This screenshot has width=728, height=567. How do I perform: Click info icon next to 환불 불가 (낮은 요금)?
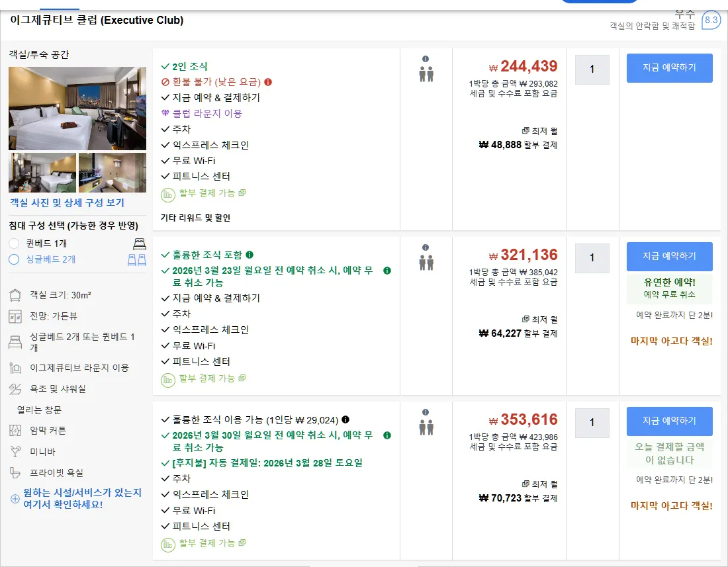pos(268,82)
